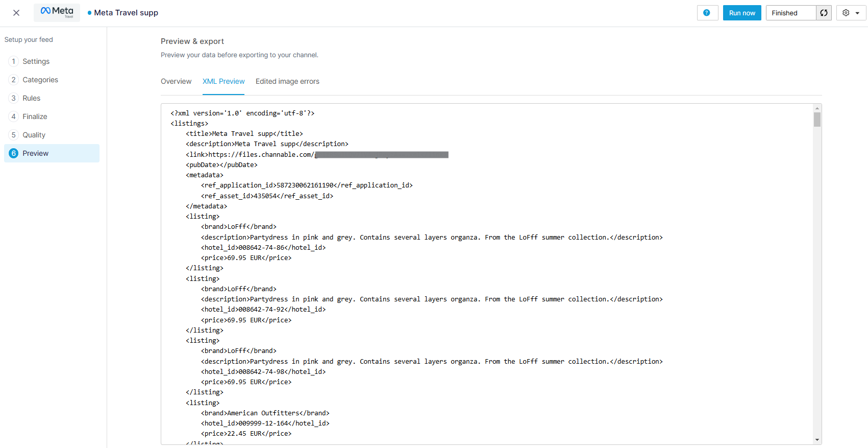Image resolution: width=868 pixels, height=448 pixels.
Task: Switch to the Overview tab
Action: 176,81
